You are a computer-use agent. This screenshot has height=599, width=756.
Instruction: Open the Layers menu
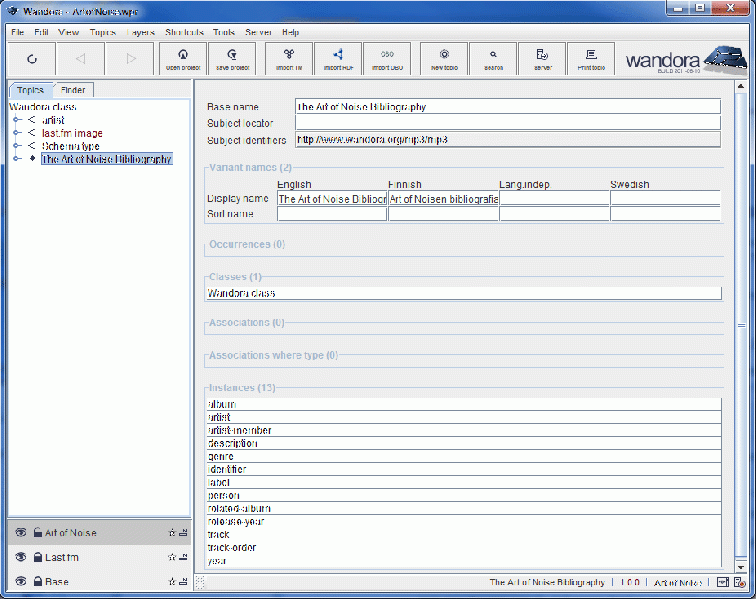click(140, 32)
